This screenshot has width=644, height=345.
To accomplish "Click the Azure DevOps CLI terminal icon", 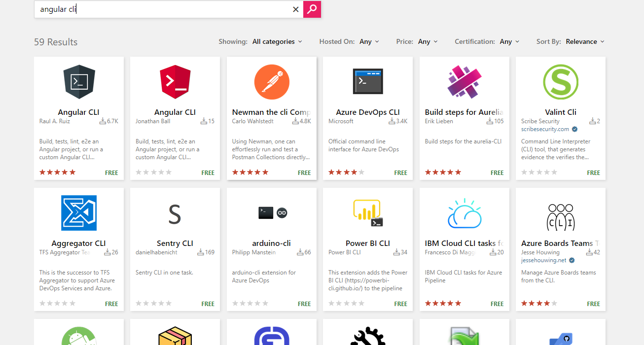I will (x=368, y=82).
